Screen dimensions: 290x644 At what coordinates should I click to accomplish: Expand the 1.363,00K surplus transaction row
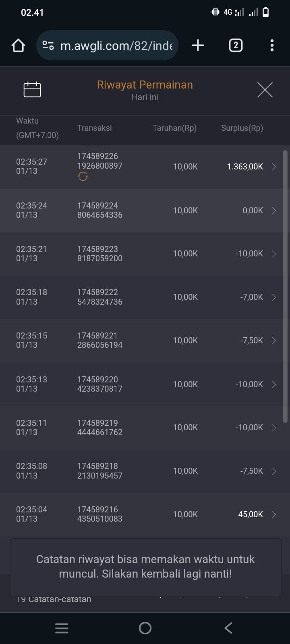(274, 167)
